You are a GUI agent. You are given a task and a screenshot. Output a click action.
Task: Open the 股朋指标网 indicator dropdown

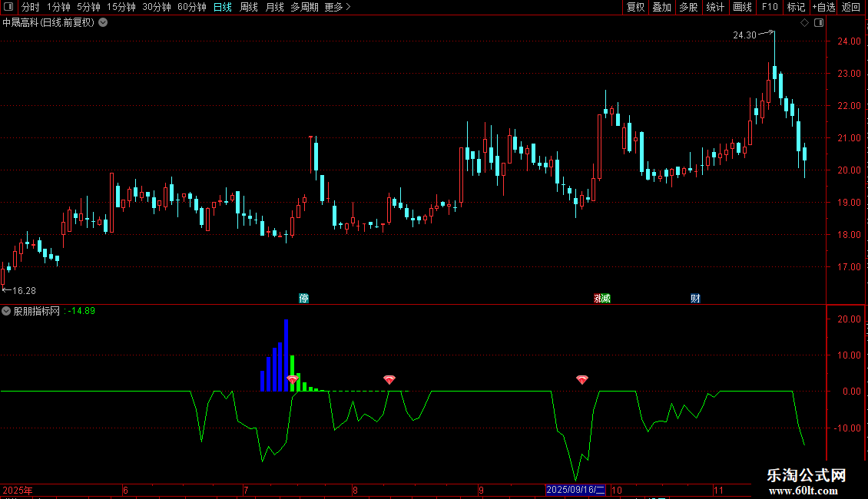6,311
